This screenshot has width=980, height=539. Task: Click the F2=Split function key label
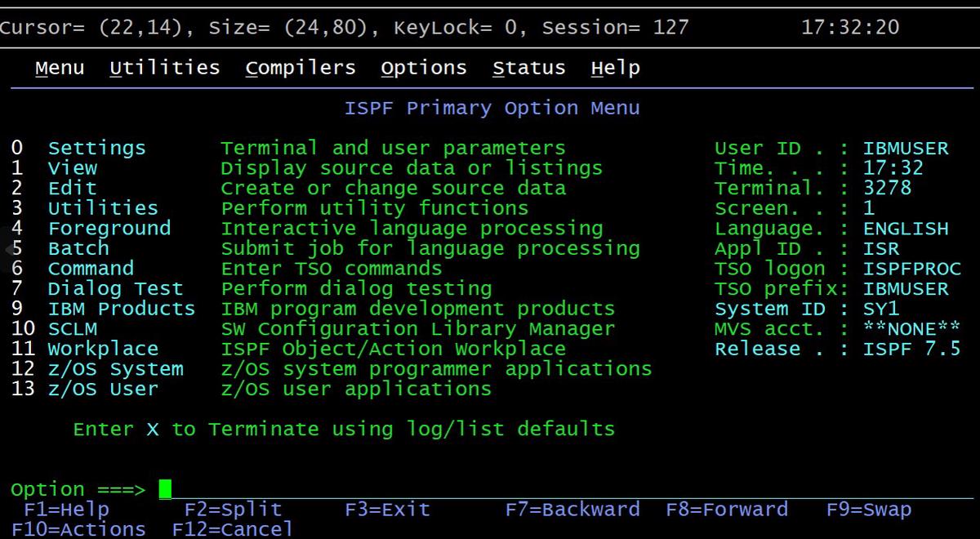point(232,510)
